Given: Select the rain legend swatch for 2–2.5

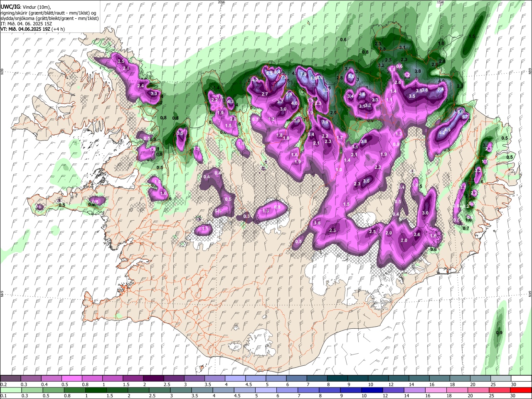Looking at the screenshot, I should [x=138, y=390].
